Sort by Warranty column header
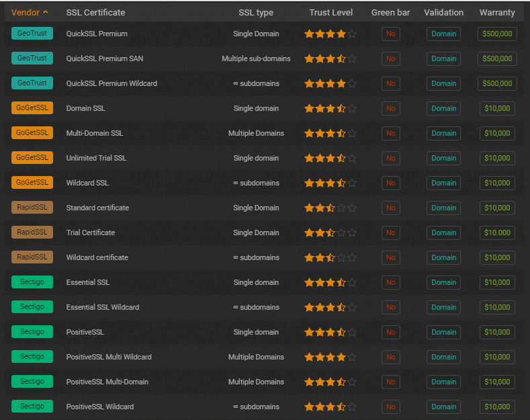The height and width of the screenshot is (420, 530). pyautogui.click(x=497, y=13)
